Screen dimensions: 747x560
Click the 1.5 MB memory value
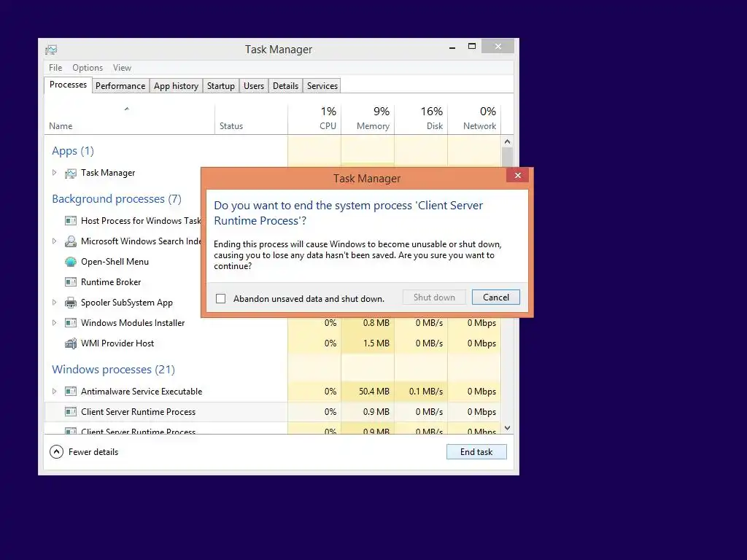[376, 343]
